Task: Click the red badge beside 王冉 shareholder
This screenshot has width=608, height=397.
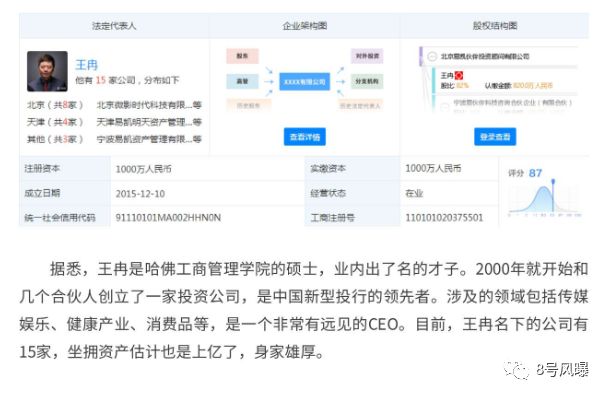Action: pos(459,75)
